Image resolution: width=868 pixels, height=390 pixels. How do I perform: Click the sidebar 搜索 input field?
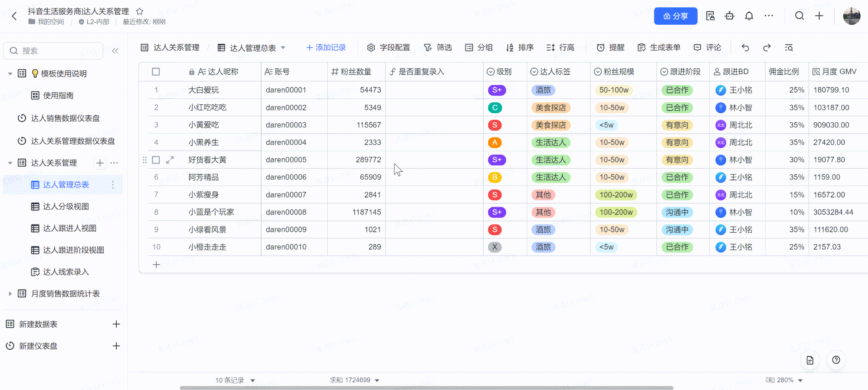[57, 51]
